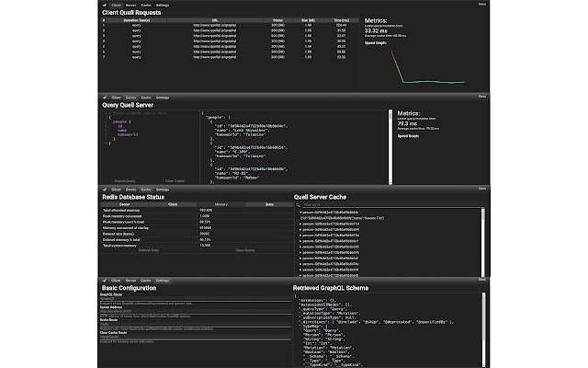This screenshot has height=368, width=588.
Task: Select the Server tab in the Query Quell Server panel
Action: pyautogui.click(x=130, y=98)
